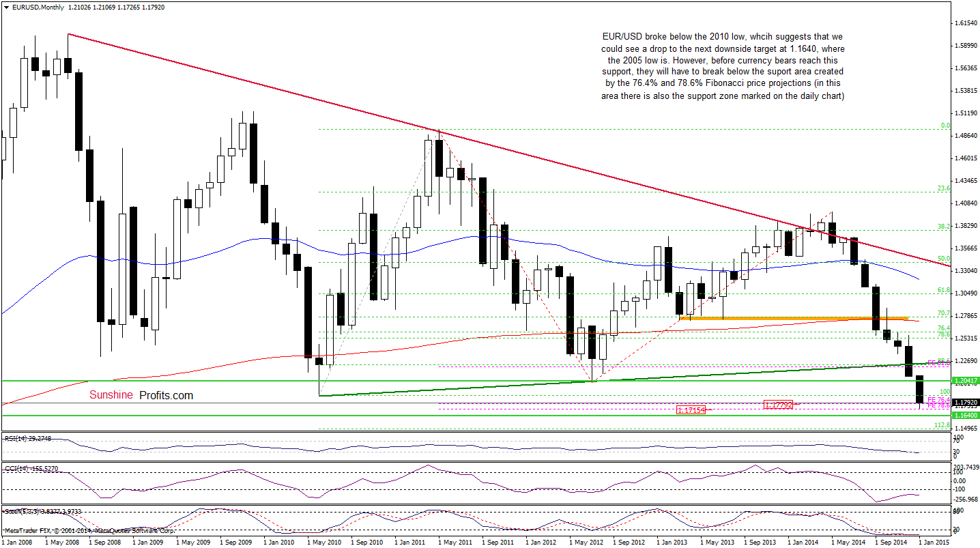Click the 1.48640 price axis value
The width and height of the screenshot is (980, 548).
[x=966, y=136]
